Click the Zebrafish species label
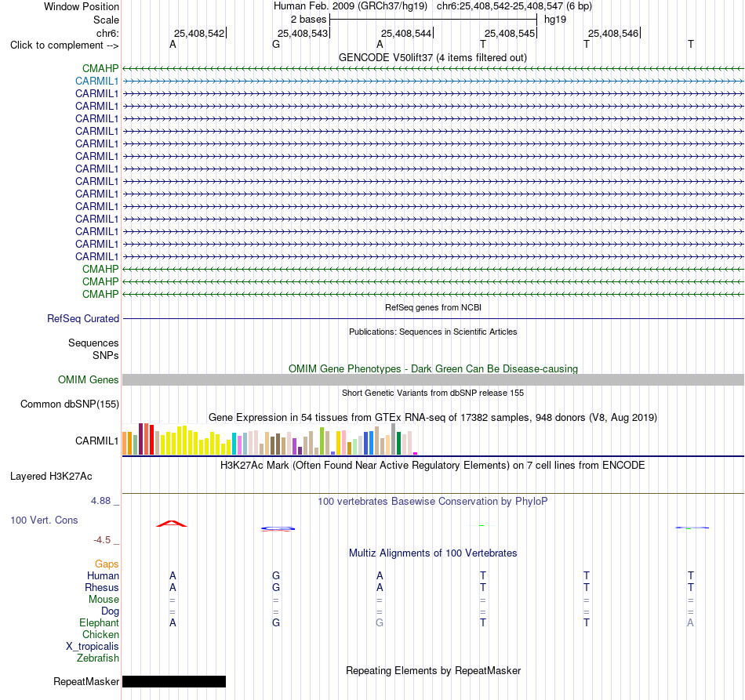This screenshot has width=745, height=700. tap(98, 658)
